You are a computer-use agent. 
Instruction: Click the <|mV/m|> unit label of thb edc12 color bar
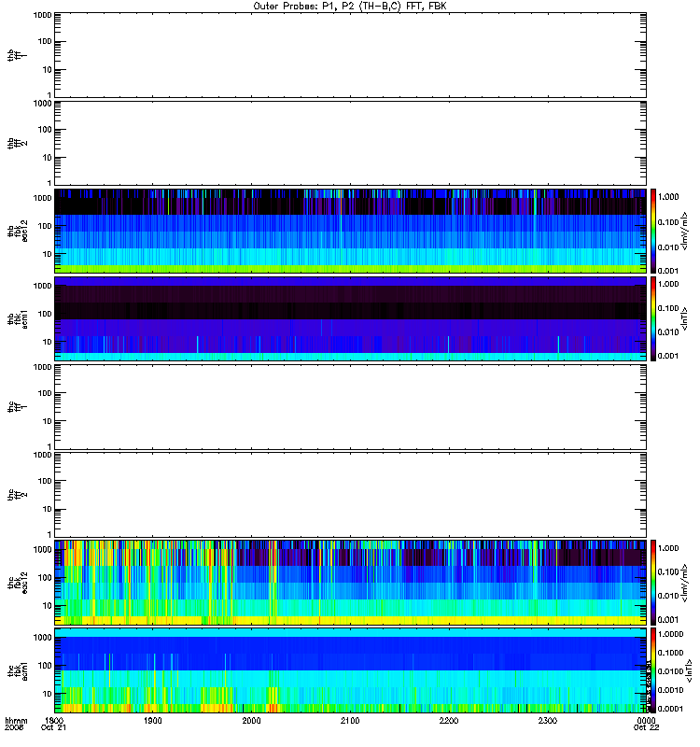pos(684,231)
